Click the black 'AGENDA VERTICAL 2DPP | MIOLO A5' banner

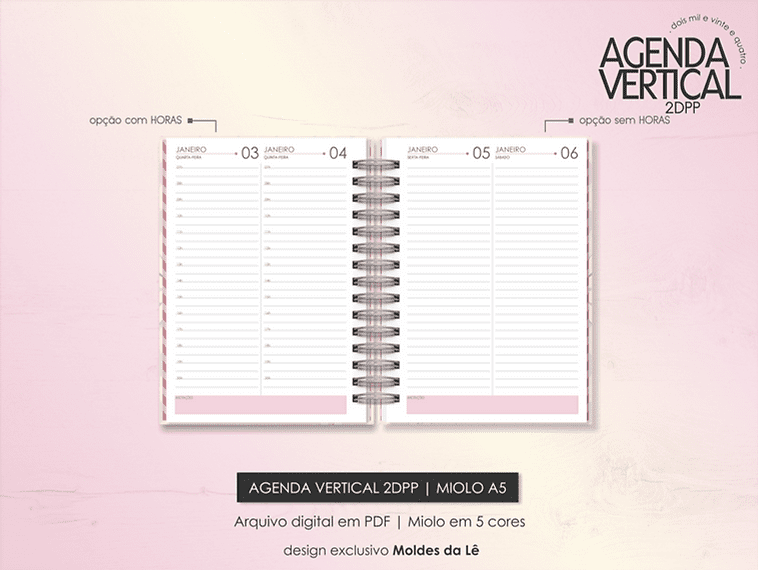(x=378, y=488)
